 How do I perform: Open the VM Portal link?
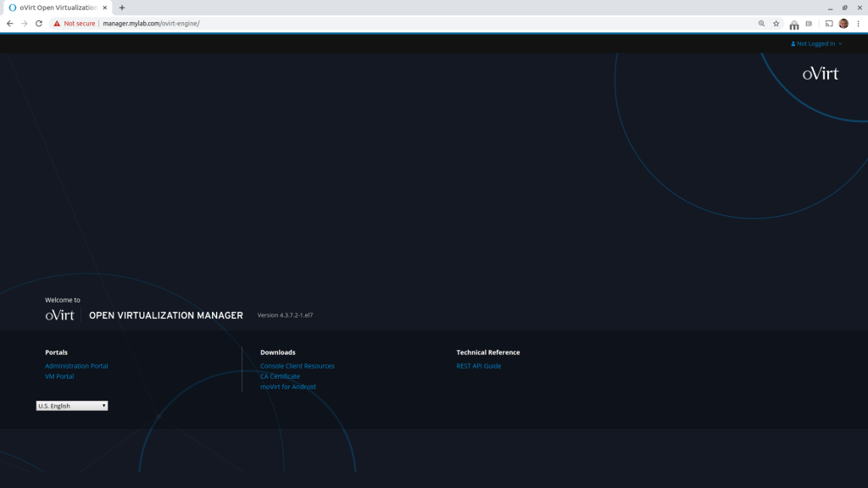pyautogui.click(x=59, y=376)
